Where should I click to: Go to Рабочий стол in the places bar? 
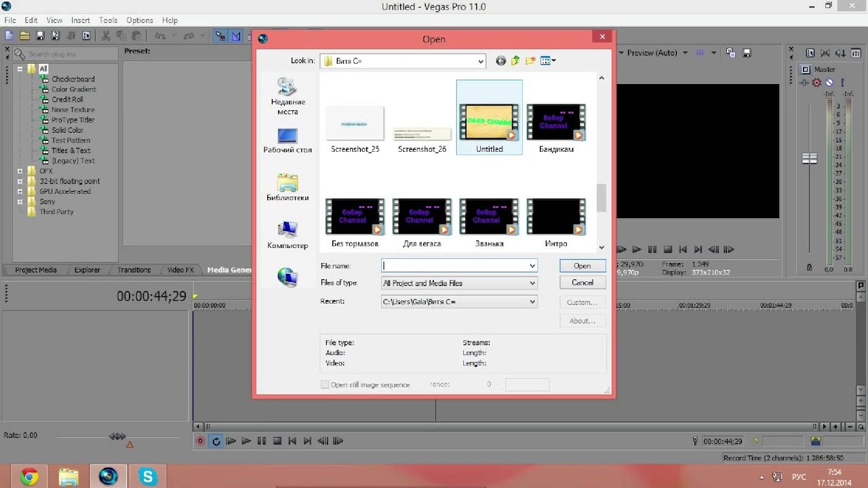pos(288,141)
